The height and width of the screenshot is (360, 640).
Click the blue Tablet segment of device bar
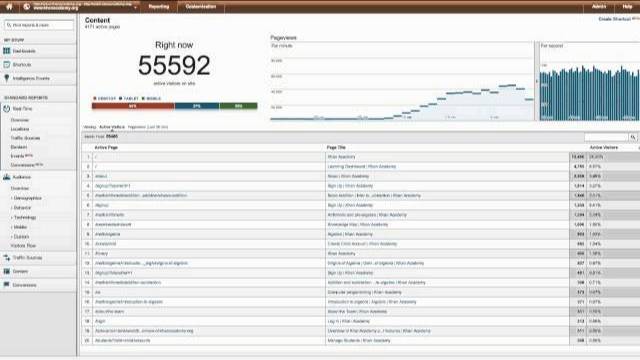point(197,106)
